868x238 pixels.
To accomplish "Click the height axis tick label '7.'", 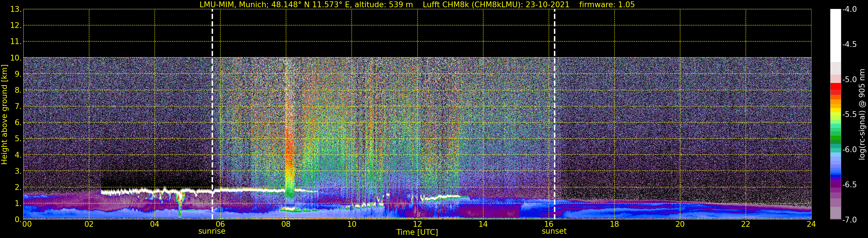I will (x=18, y=106).
